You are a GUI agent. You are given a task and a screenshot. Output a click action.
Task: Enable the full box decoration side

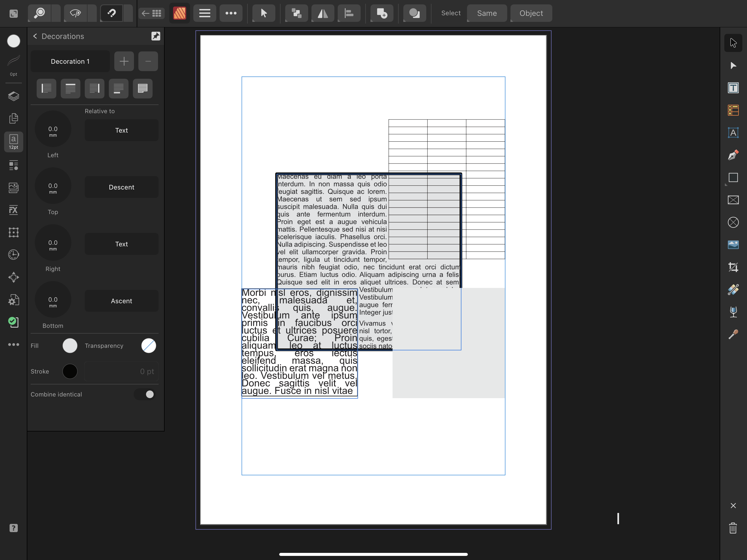142,89
